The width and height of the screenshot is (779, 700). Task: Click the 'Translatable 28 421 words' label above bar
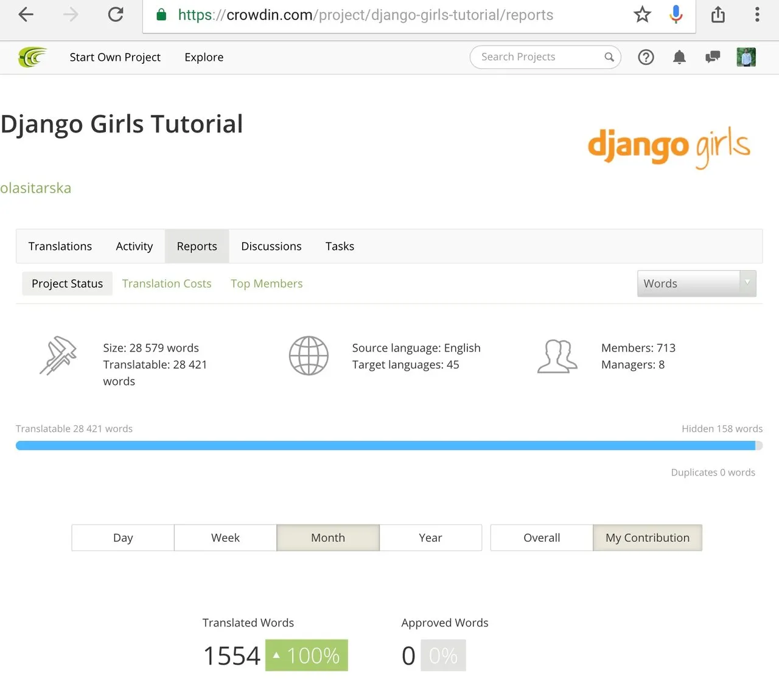[x=74, y=429]
